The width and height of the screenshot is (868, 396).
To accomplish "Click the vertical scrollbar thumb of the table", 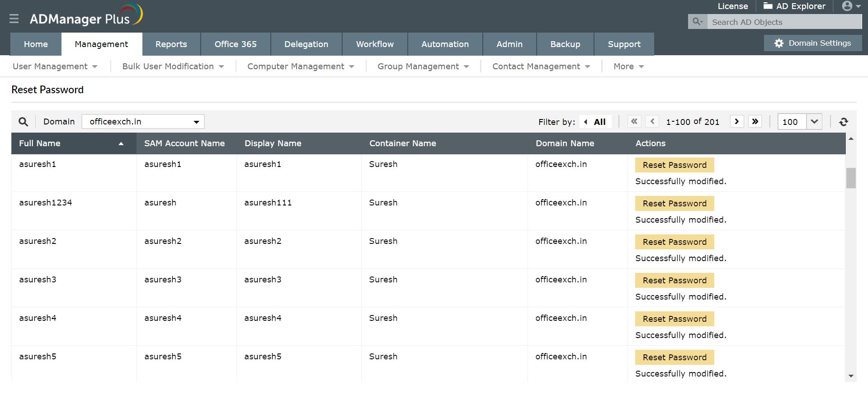I will click(x=851, y=178).
